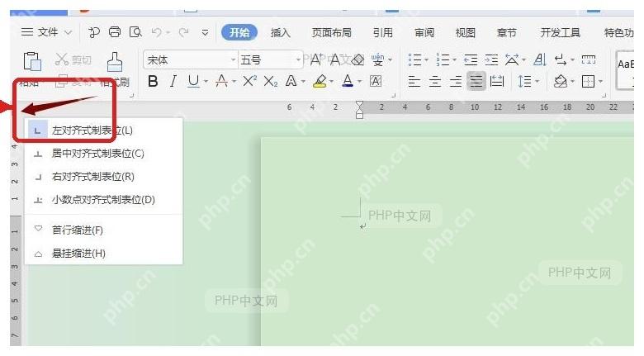Image resolution: width=644 pixels, height=356 pixels.
Task: Click the borders grid icon
Action: 588,82
